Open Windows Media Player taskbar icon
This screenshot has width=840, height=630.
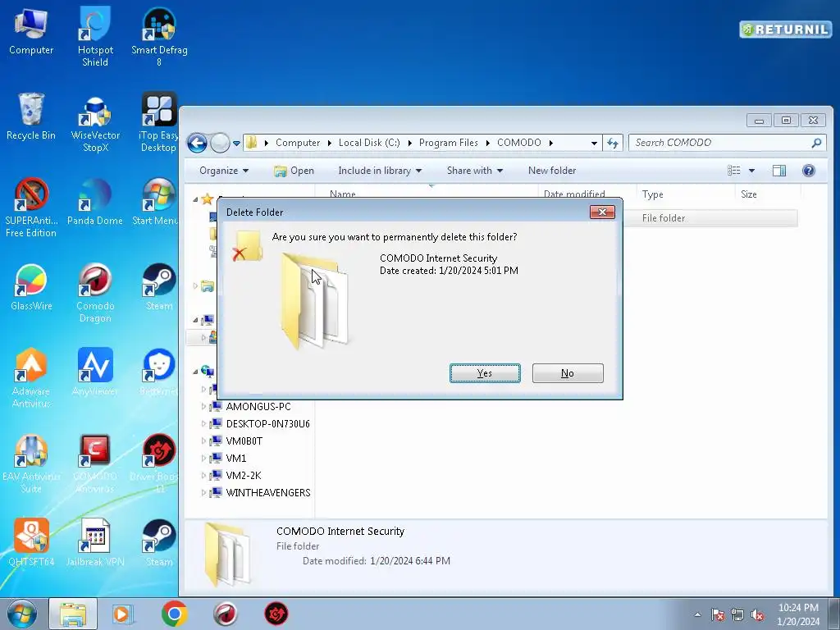pos(123,614)
